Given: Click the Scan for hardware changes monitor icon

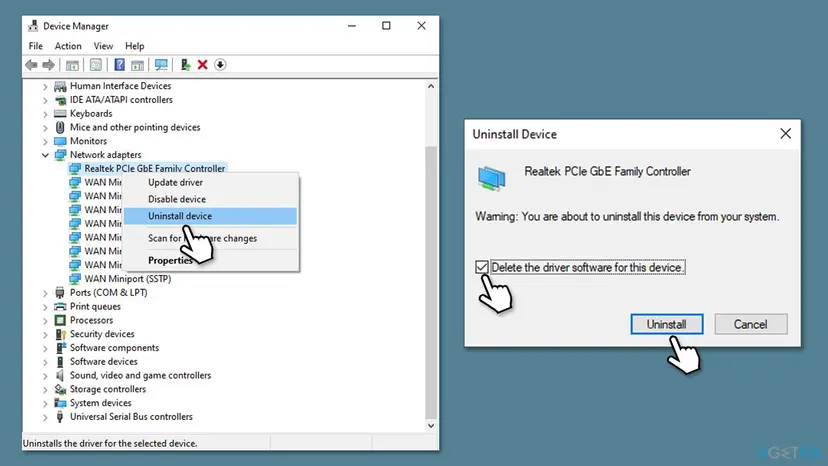Looking at the screenshot, I should pos(161,65).
